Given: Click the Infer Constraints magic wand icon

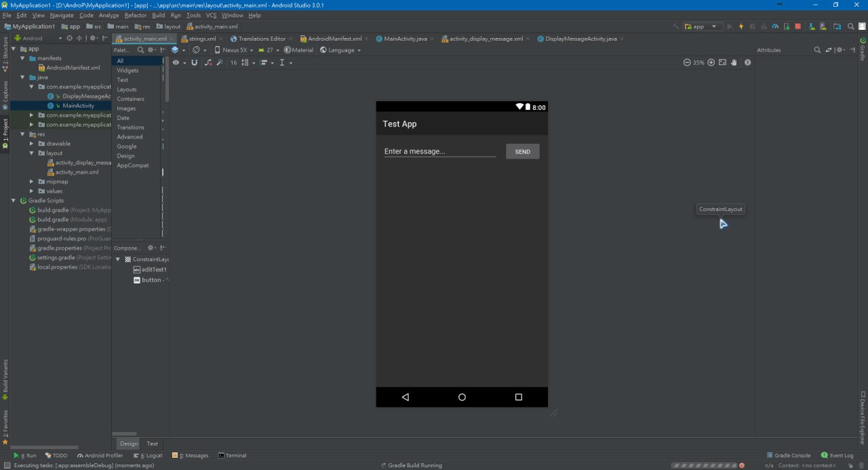Looking at the screenshot, I should (219, 62).
